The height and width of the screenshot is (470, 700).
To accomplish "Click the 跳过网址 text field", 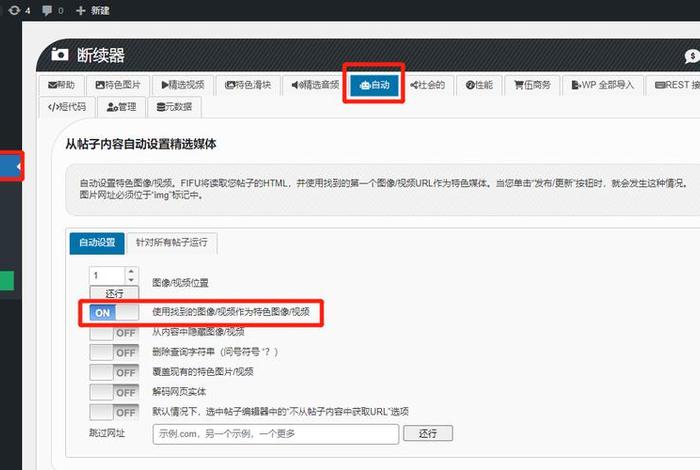I will point(275,434).
